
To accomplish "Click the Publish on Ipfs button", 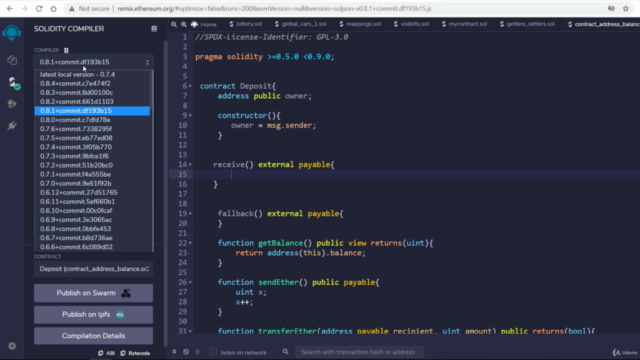I will pyautogui.click(x=93, y=315).
